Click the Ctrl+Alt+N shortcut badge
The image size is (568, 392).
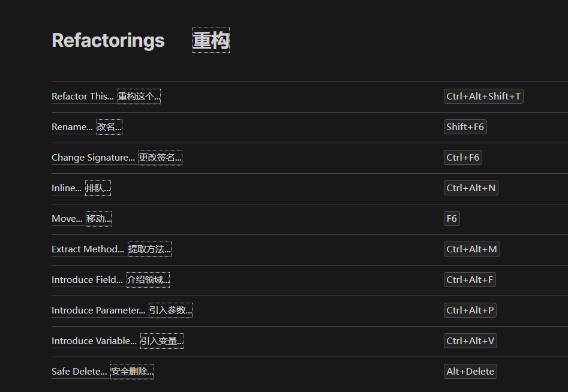(471, 188)
